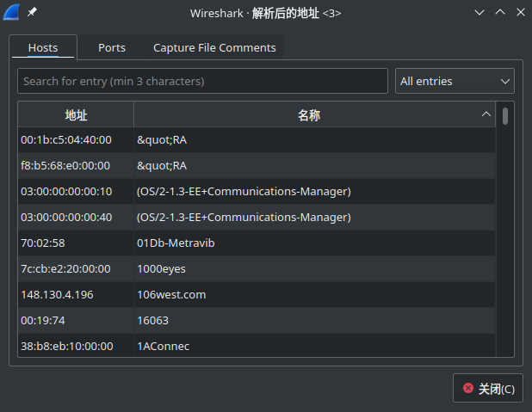Close the dialog with the X icon
Image resolution: width=532 pixels, height=412 pixels.
click(521, 12)
